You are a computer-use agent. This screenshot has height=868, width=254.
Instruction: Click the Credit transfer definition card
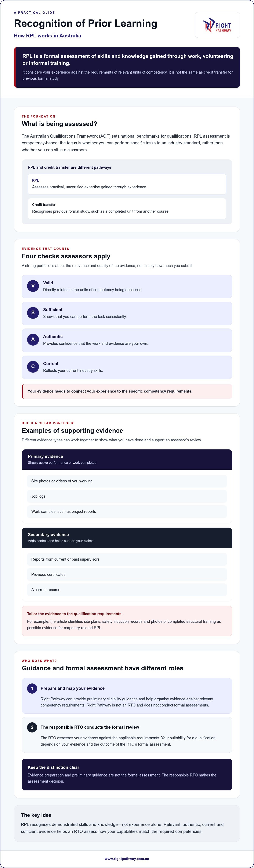tap(127, 209)
